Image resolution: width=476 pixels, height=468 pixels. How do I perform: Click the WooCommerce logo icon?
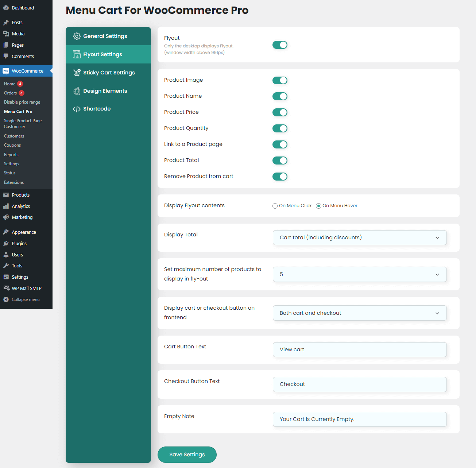6,71
